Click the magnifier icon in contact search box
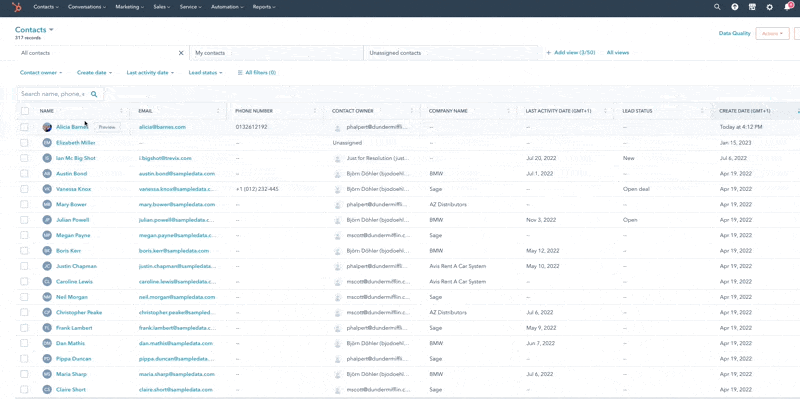The height and width of the screenshot is (399, 800). click(94, 94)
